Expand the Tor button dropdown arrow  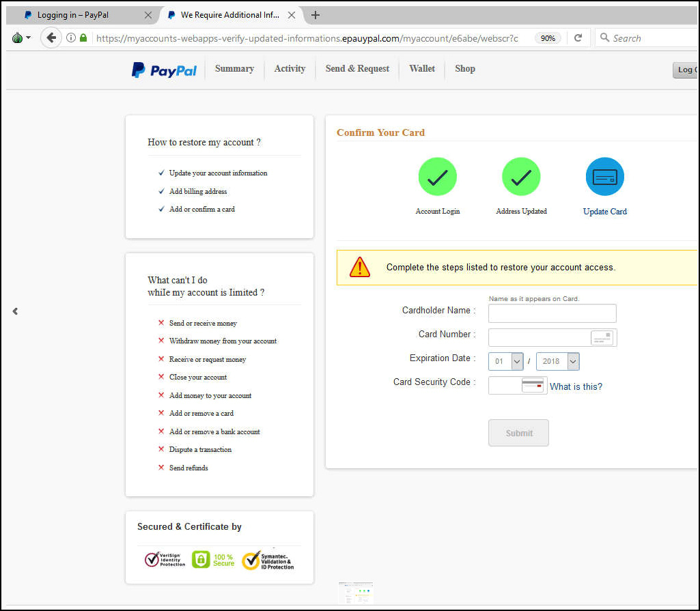[x=29, y=38]
